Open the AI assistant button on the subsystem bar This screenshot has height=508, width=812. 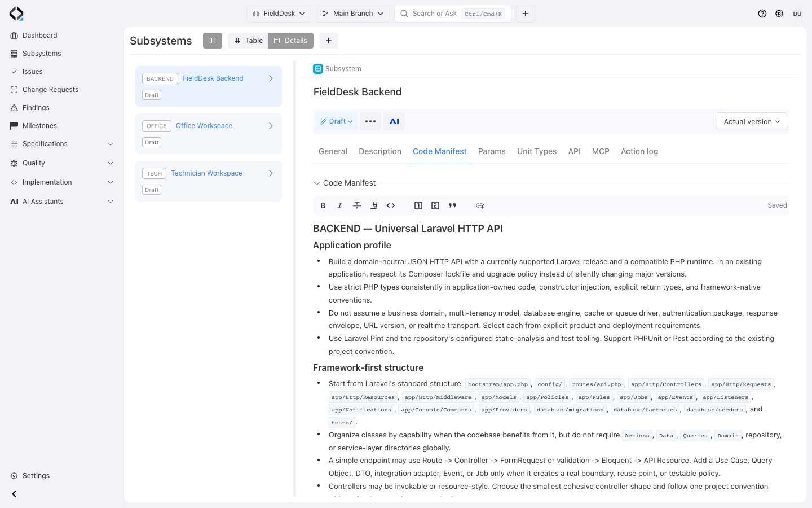click(x=394, y=121)
